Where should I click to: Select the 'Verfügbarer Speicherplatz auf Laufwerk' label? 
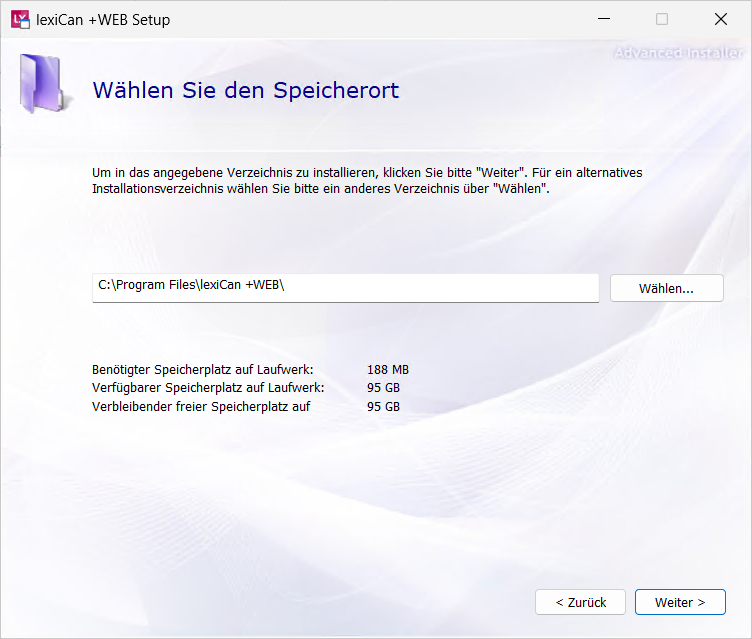coord(208,388)
